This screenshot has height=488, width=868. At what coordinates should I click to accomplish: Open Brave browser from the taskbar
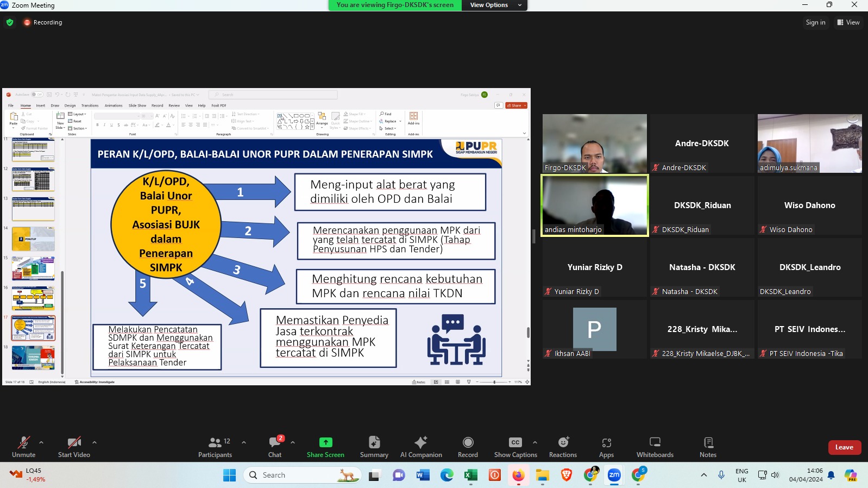pyautogui.click(x=566, y=475)
